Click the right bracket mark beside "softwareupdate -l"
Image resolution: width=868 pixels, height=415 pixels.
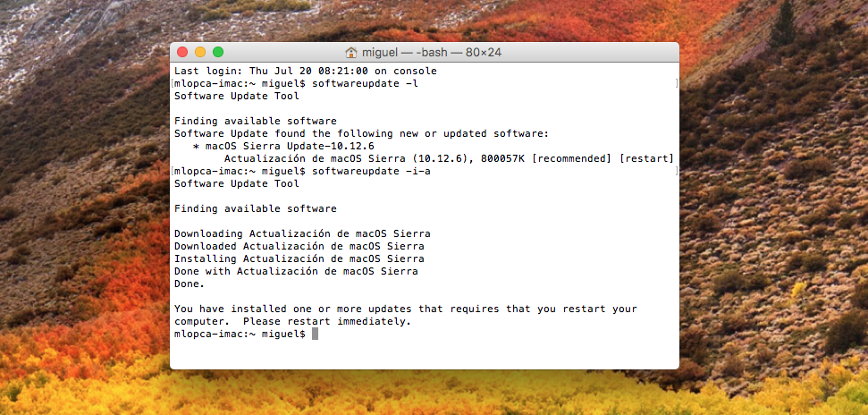(677, 84)
